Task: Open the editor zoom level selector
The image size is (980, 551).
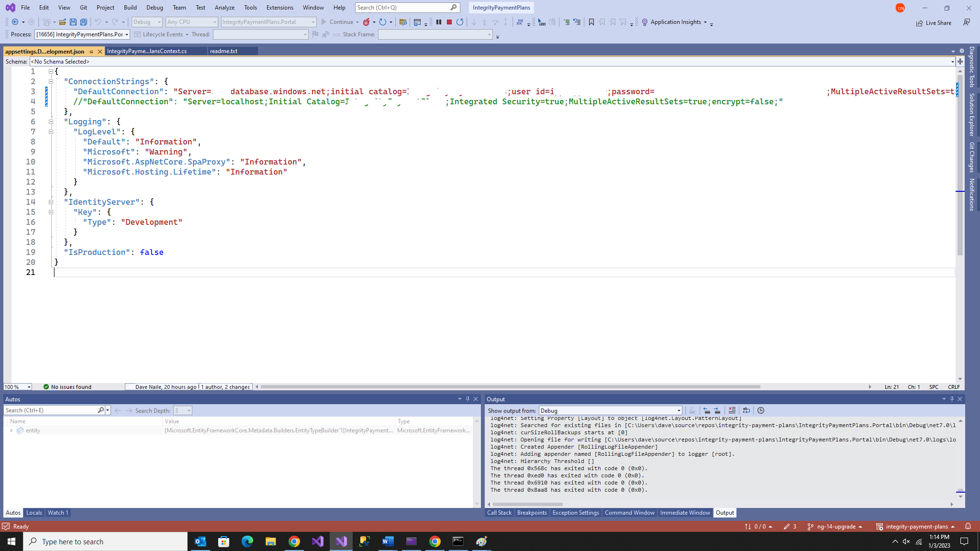Action: tap(17, 386)
